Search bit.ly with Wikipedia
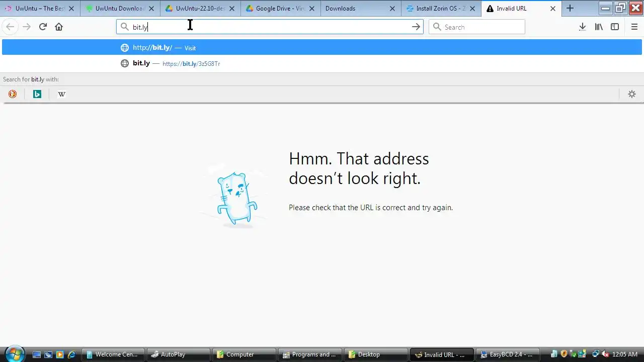The width and height of the screenshot is (644, 362). (61, 94)
